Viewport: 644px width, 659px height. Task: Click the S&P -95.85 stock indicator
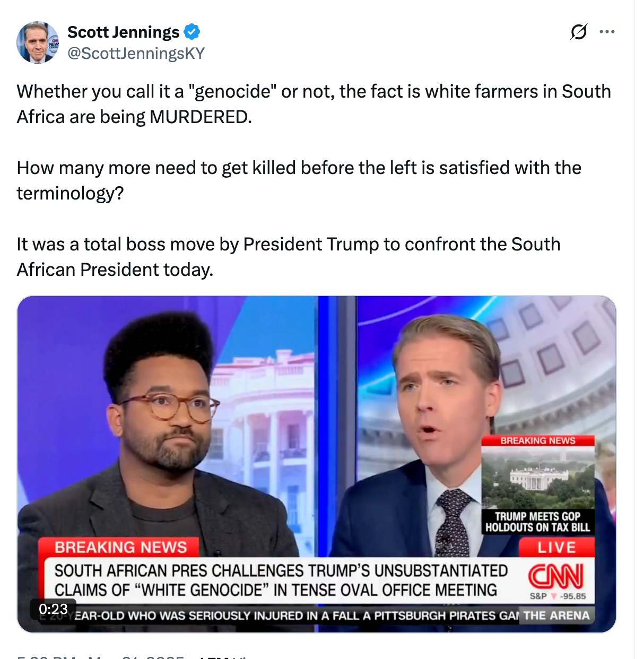pyautogui.click(x=558, y=596)
